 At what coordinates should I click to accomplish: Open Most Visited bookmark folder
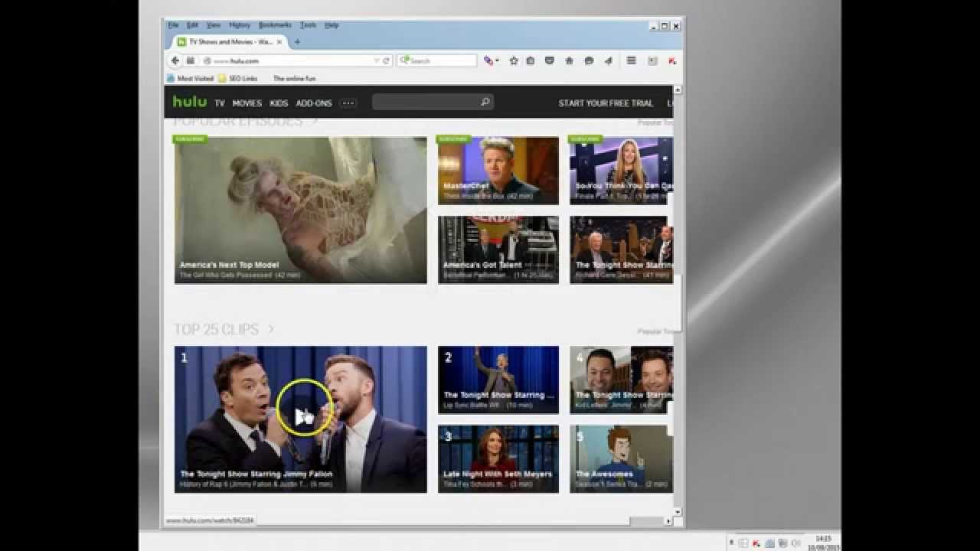(x=190, y=78)
